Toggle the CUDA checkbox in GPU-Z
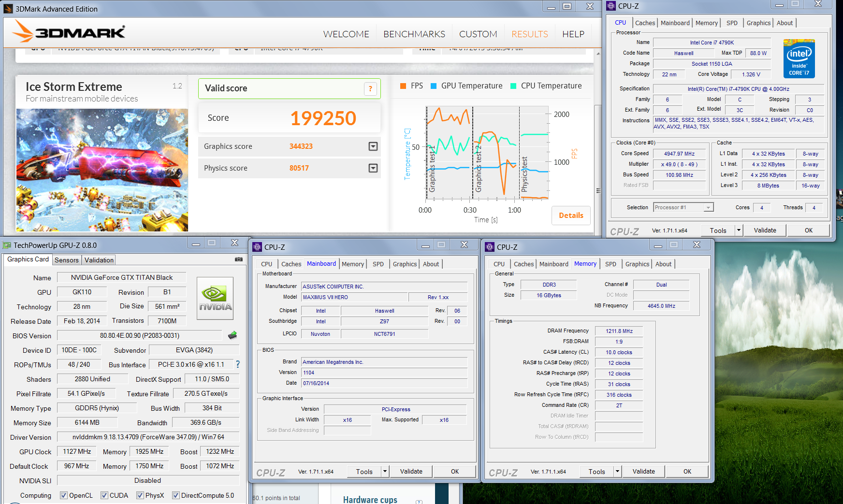Screen dimensions: 843x504 104,495
